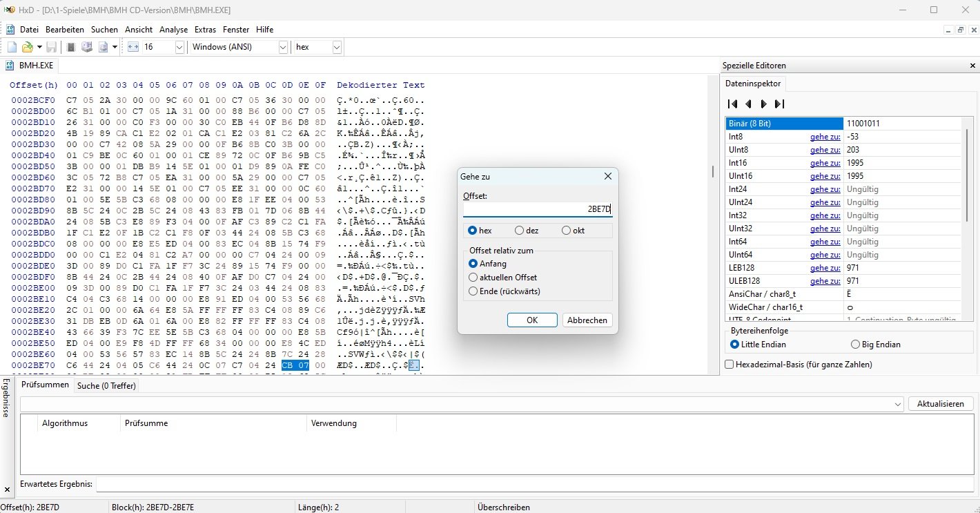Click the Offset input field
Screen dimensions: 980x513
[x=537, y=209]
